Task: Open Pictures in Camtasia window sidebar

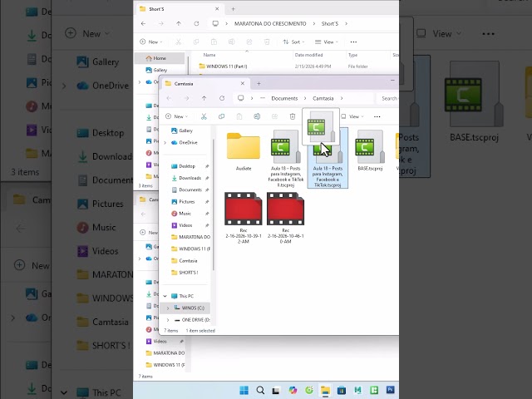Action: coord(186,202)
